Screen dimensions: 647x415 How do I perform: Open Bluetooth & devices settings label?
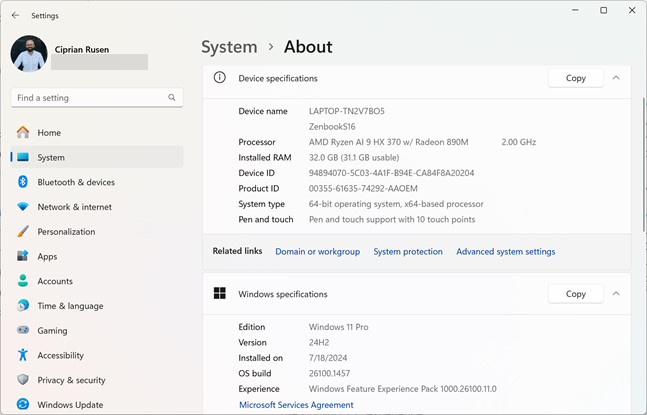pyautogui.click(x=76, y=182)
